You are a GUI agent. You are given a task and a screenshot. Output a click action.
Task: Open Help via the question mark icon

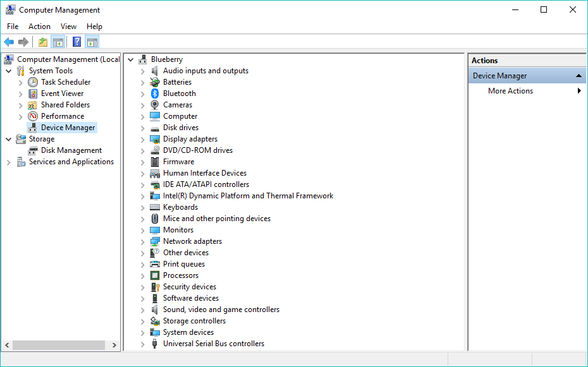[77, 42]
